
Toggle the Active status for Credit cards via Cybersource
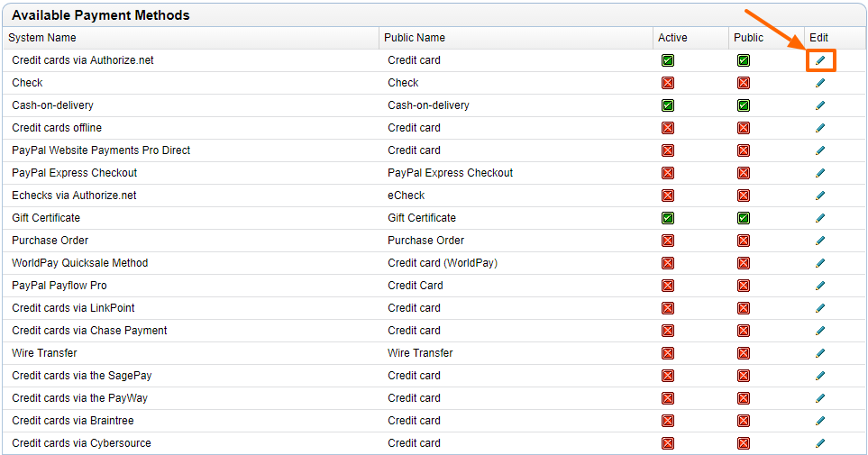point(668,443)
